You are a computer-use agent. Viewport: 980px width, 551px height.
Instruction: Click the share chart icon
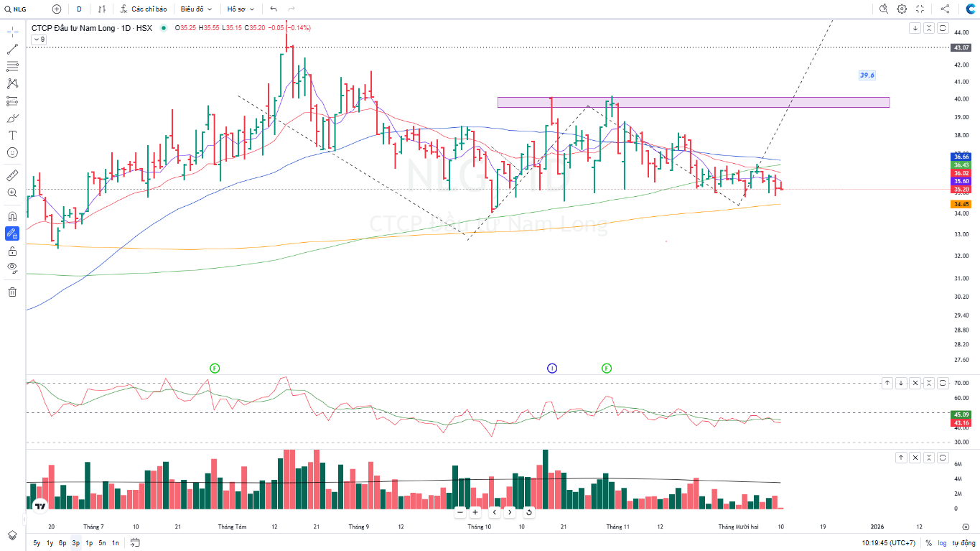coord(945,9)
